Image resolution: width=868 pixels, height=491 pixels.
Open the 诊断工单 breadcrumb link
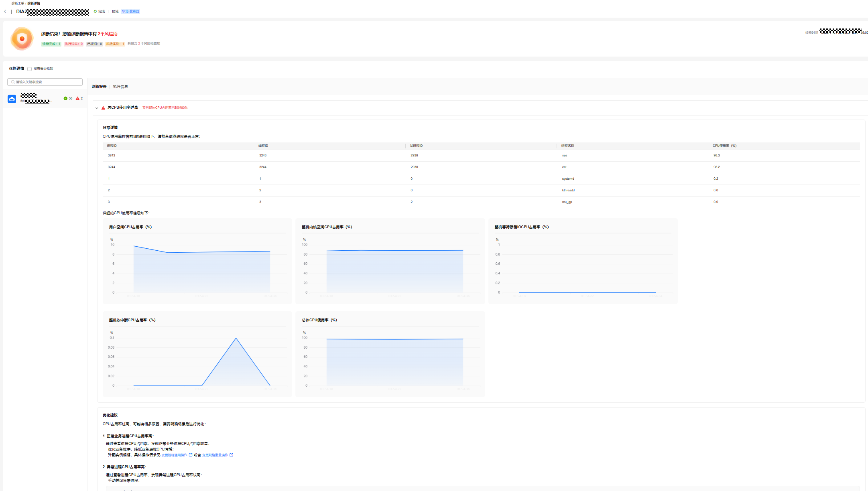[x=18, y=3]
